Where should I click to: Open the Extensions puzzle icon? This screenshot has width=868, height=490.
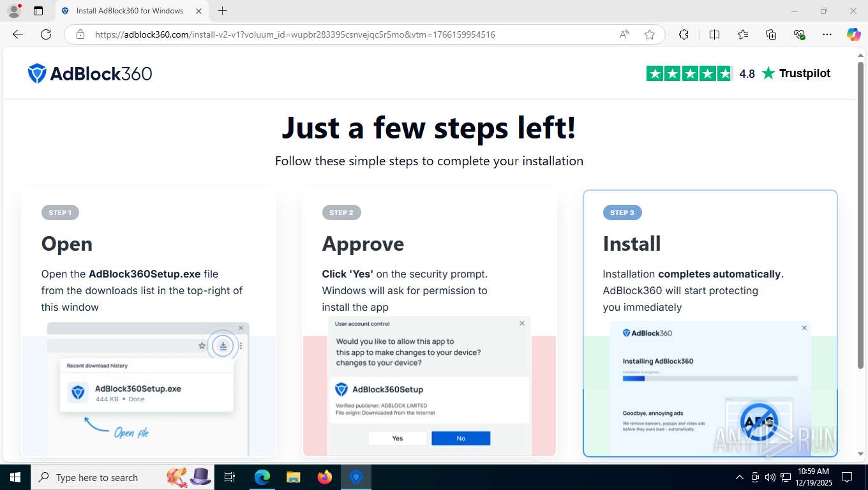(x=684, y=34)
